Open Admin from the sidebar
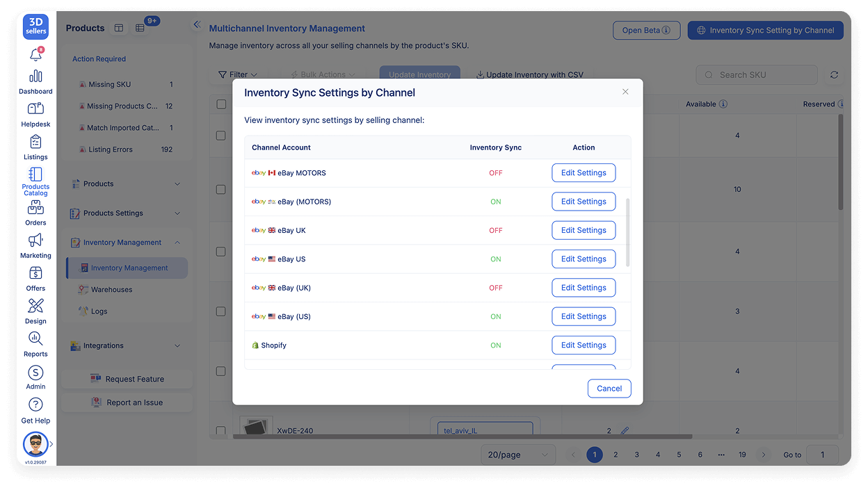 coord(35,377)
